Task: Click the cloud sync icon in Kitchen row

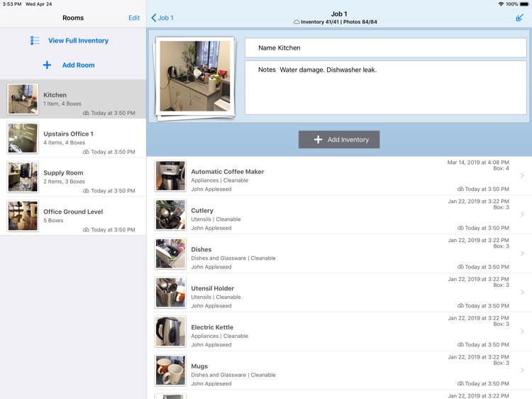Action: (x=86, y=113)
